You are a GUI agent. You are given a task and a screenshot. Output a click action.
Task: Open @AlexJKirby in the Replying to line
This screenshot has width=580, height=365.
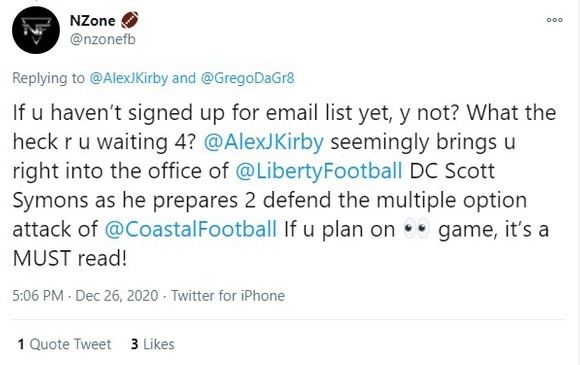(129, 78)
